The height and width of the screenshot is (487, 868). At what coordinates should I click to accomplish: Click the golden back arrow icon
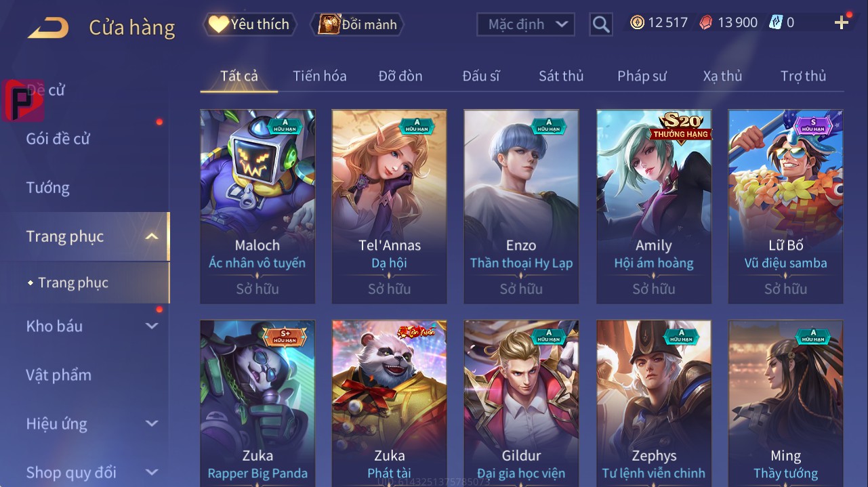point(48,28)
